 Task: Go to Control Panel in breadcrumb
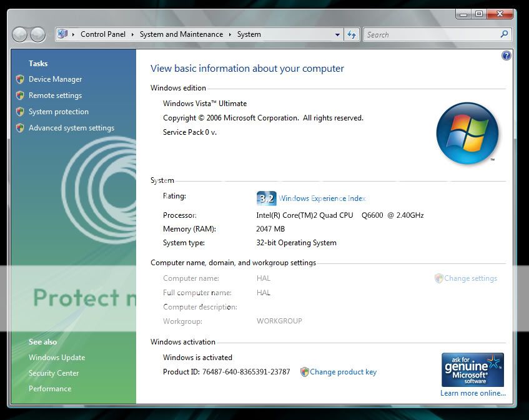point(103,34)
